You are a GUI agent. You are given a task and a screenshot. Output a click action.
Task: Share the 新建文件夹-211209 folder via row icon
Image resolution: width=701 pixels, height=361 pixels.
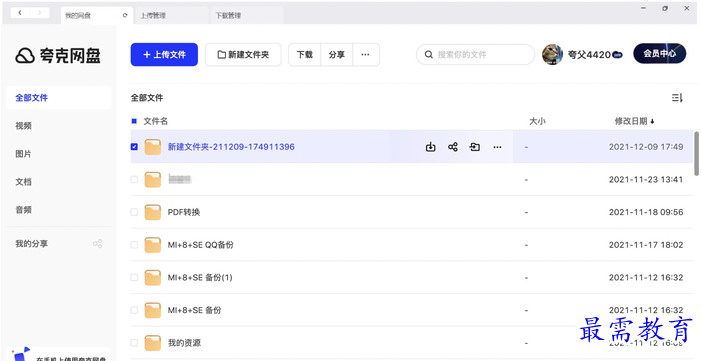[453, 147]
